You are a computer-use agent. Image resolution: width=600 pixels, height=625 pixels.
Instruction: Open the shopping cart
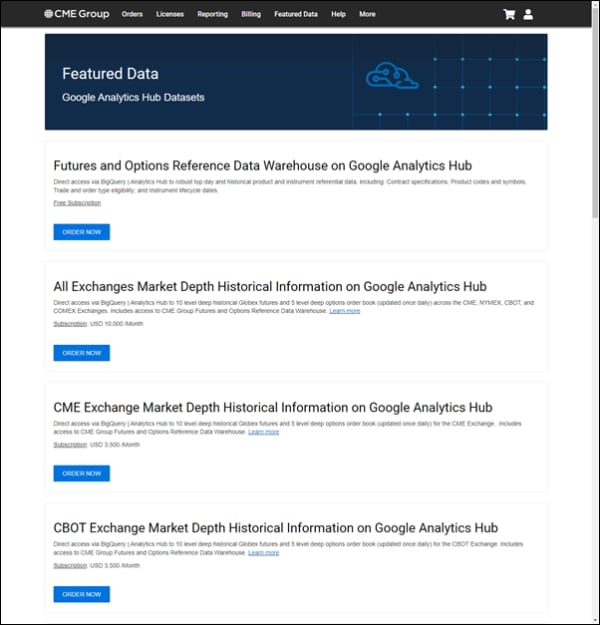tap(509, 14)
